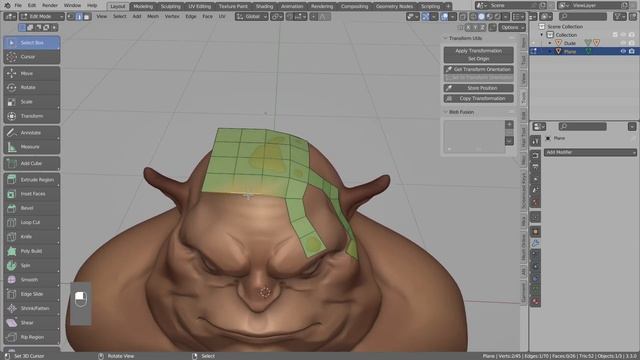Add new workspace with plus tab
The width and height of the screenshot is (640, 360).
tap(448, 6)
